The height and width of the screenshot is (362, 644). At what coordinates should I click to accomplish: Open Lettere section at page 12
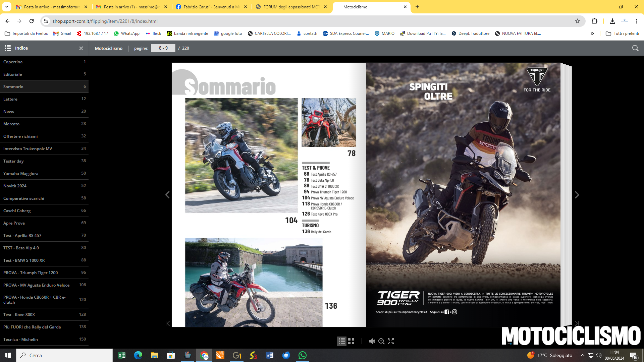(44, 99)
